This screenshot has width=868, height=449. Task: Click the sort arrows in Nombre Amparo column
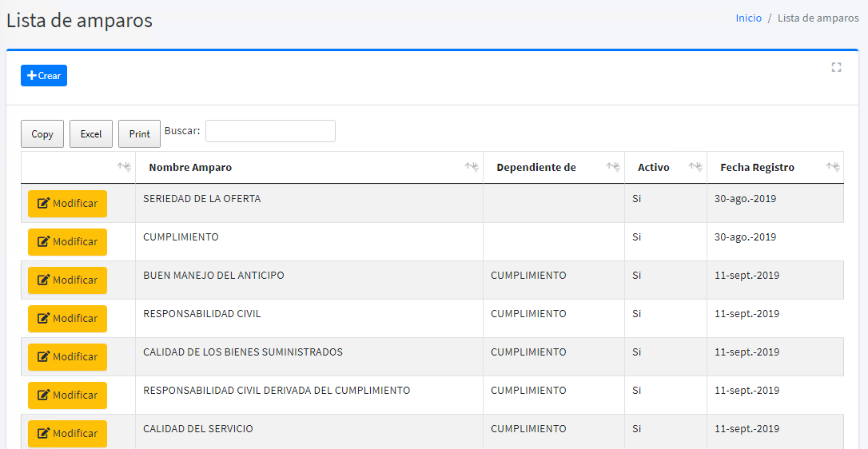(x=472, y=167)
